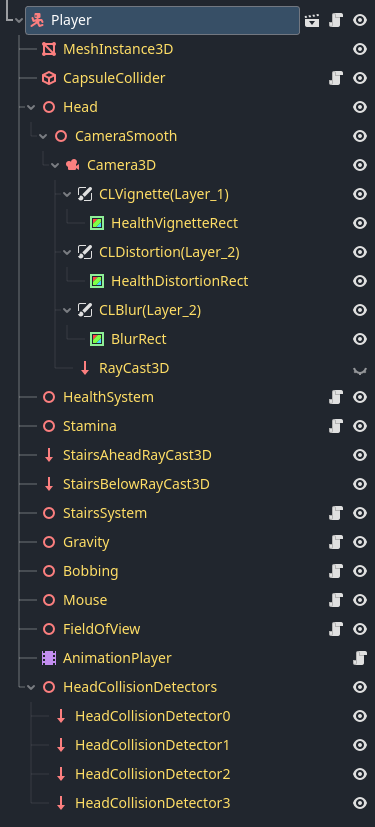This screenshot has height=827, width=375.
Task: Select the StairsSystem node
Action: (x=105, y=513)
